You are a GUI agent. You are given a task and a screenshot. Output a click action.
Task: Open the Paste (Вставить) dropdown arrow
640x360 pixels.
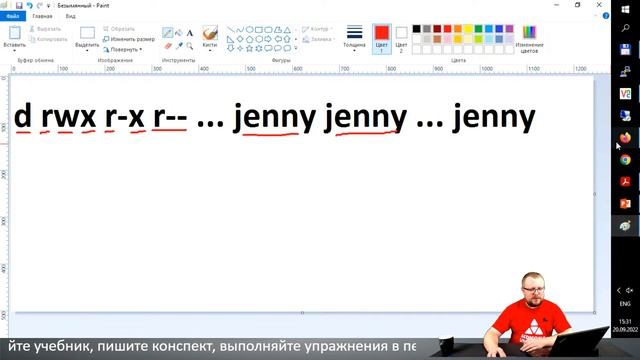pyautogui.click(x=15, y=51)
